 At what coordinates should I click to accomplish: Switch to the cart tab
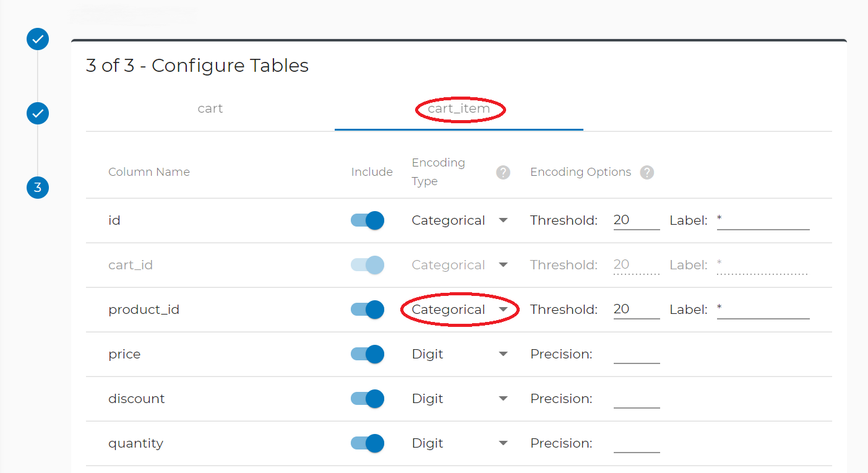click(x=210, y=109)
